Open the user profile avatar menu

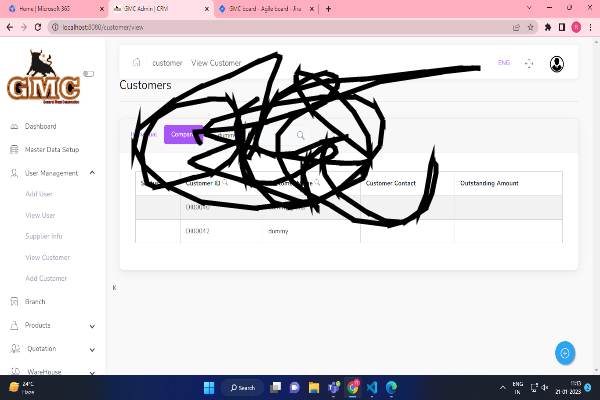557,63
